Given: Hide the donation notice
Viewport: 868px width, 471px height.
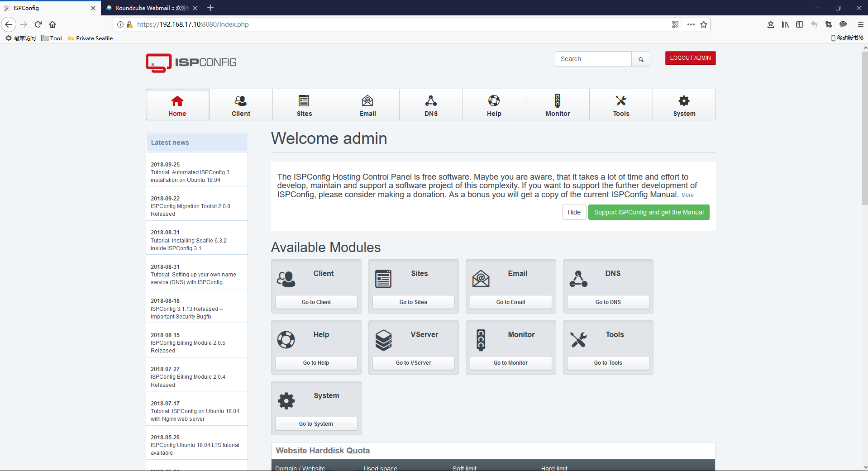Looking at the screenshot, I should click(574, 212).
